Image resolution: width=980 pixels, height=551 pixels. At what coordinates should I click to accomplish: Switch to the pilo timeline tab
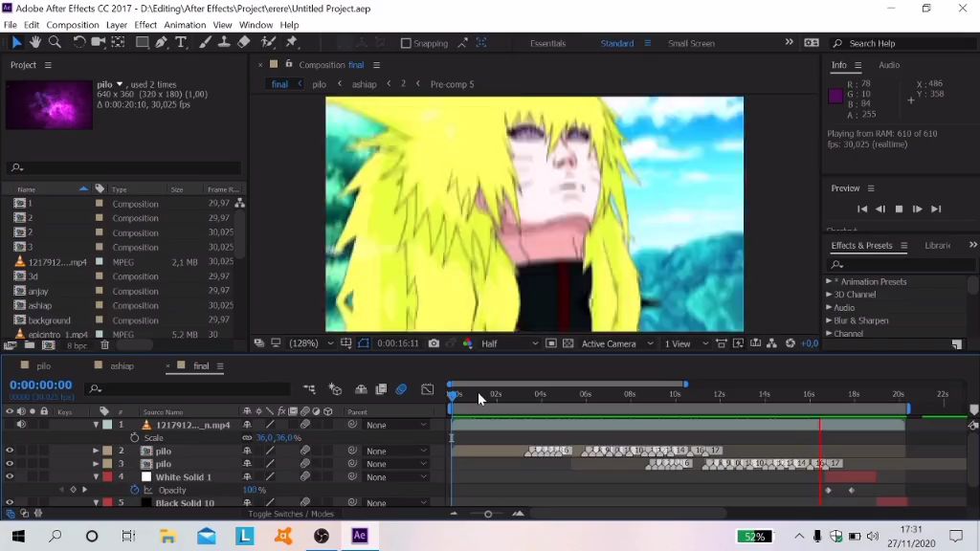(x=43, y=366)
